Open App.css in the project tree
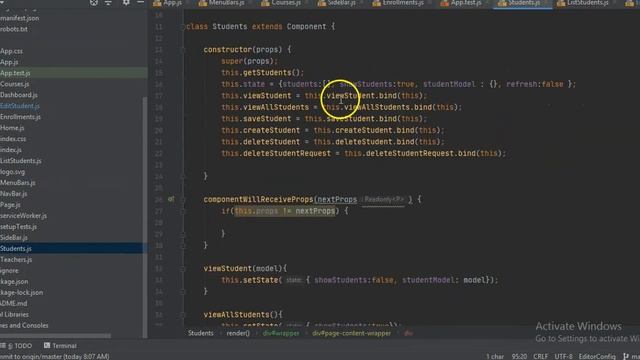 (11, 51)
